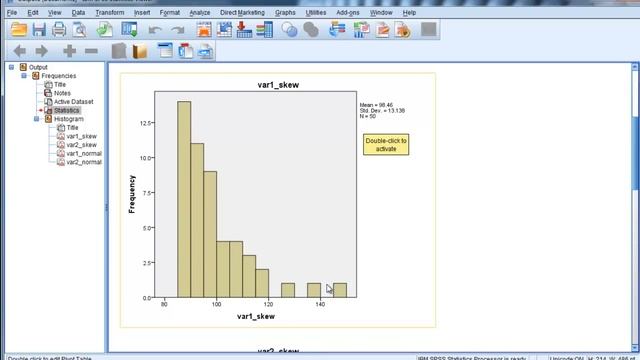
Task: Open the Data menu
Action: (x=78, y=13)
